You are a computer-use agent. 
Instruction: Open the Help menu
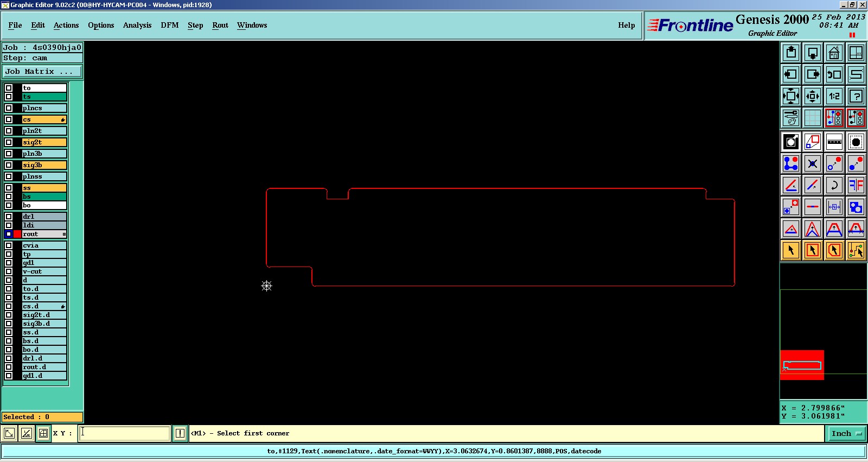tap(627, 26)
